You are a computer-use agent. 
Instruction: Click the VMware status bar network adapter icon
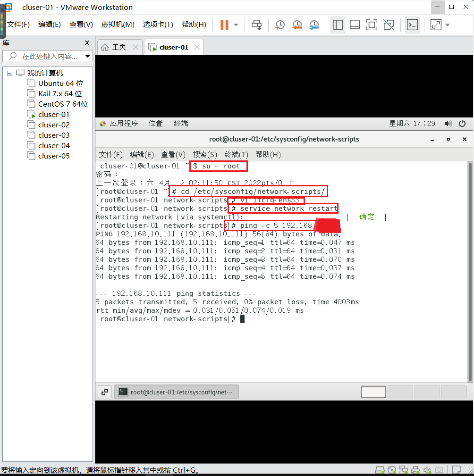pos(404,470)
